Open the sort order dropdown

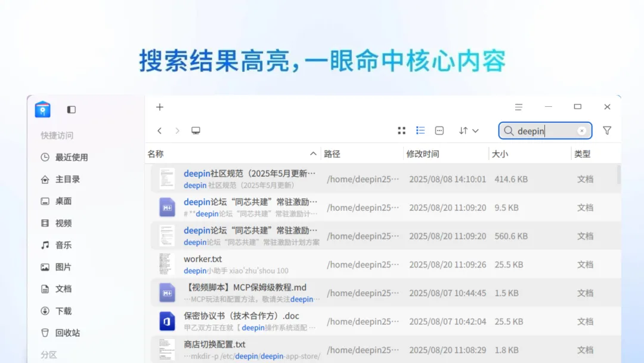[469, 131]
